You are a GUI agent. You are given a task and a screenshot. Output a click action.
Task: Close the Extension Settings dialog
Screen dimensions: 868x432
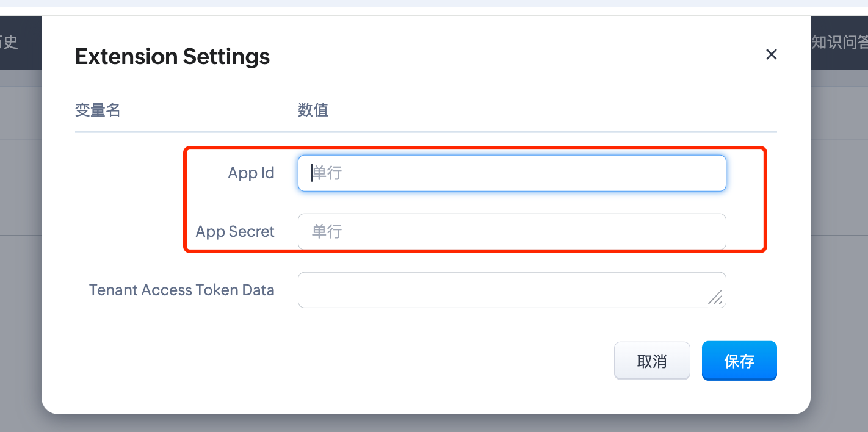(772, 55)
